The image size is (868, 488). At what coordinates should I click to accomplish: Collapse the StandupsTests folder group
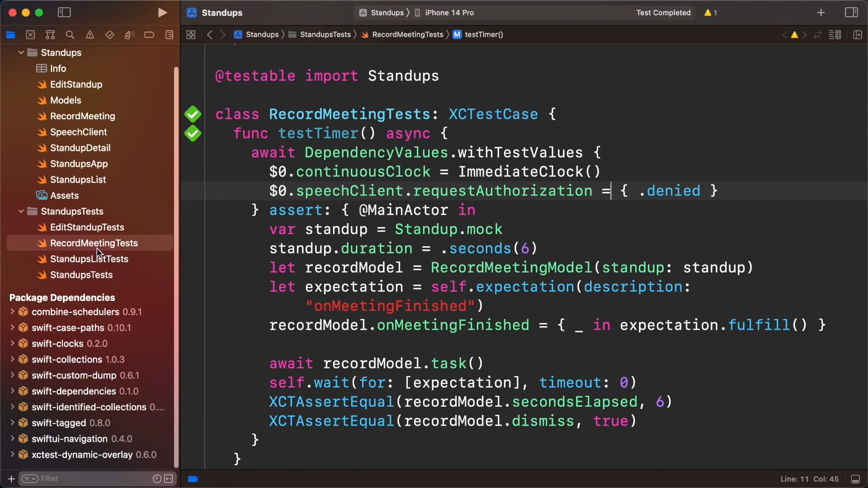[21, 211]
